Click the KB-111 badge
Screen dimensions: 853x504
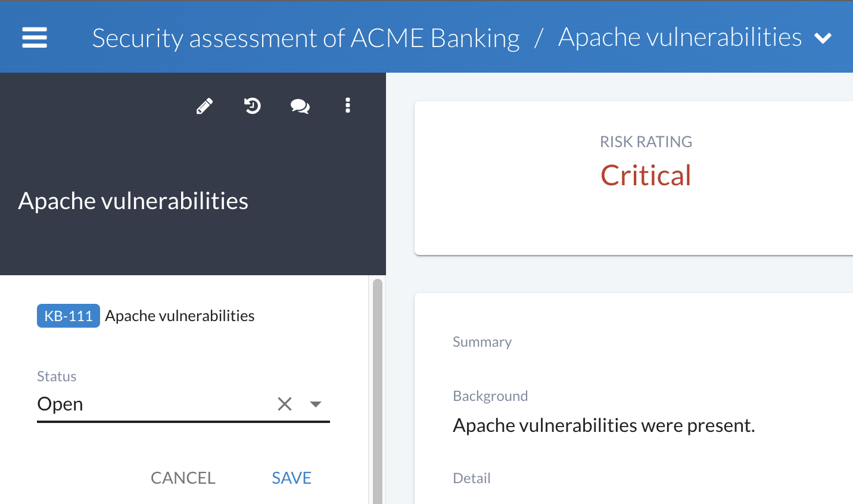(x=69, y=316)
